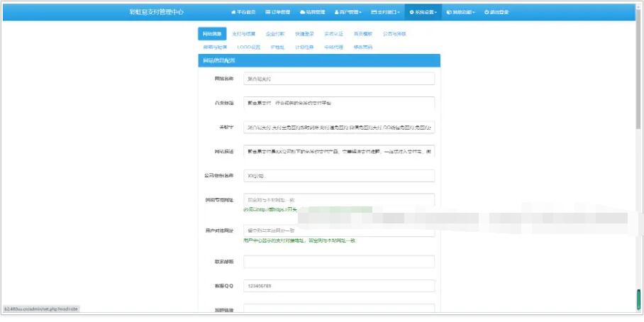This screenshot has height=322, width=644.
Task: Click the 回调专用网址 input field
Action: coord(339,199)
